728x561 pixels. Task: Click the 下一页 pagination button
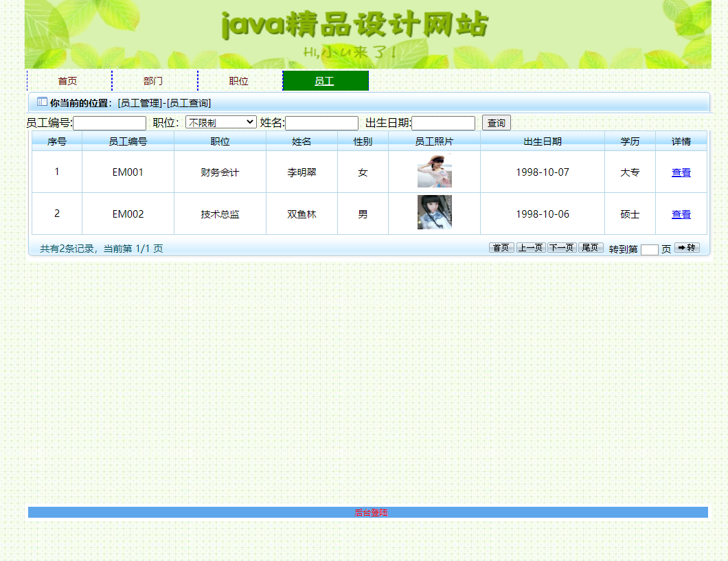click(x=561, y=247)
